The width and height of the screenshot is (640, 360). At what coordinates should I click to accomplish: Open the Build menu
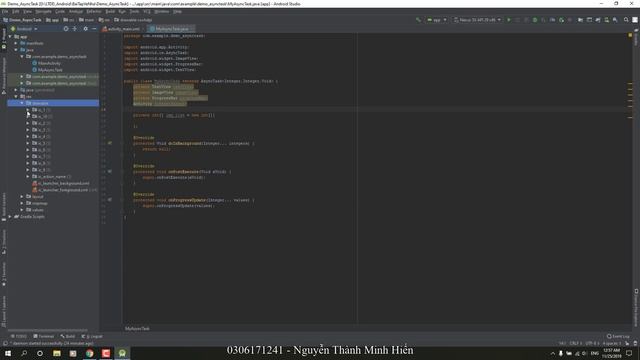click(110, 11)
